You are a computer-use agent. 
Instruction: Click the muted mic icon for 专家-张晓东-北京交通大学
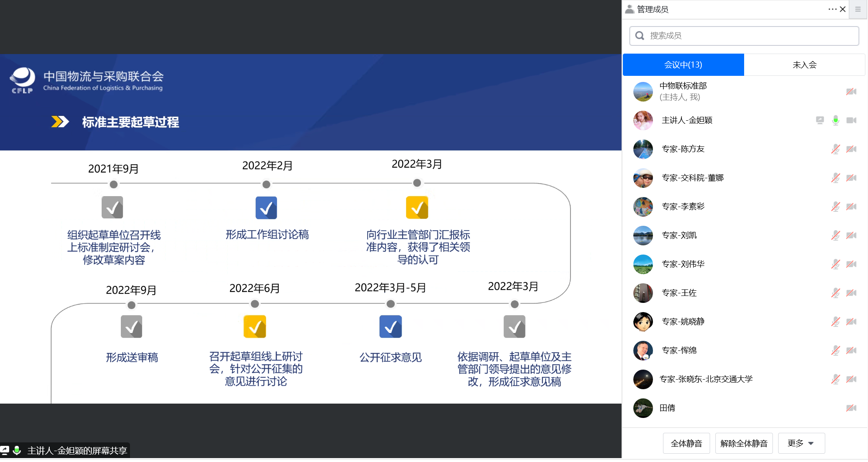pos(835,379)
